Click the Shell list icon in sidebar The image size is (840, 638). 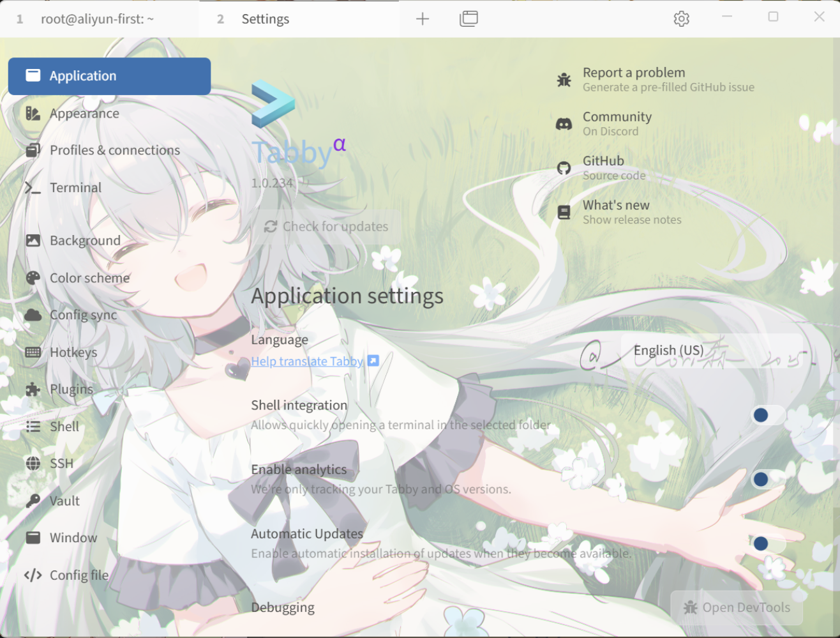[33, 427]
